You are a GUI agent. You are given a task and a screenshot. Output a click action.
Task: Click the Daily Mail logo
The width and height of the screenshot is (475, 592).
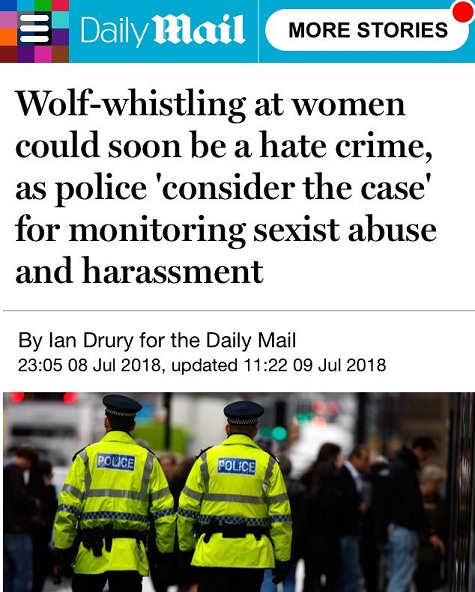click(163, 31)
